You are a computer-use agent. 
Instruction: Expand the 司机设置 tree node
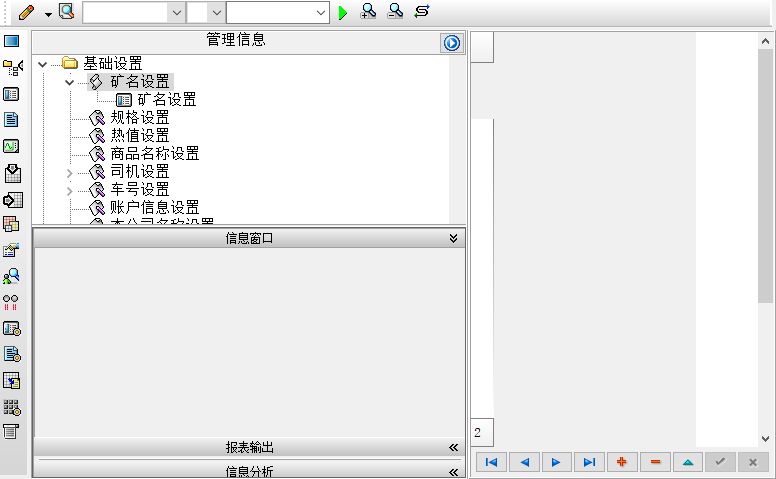point(69,173)
